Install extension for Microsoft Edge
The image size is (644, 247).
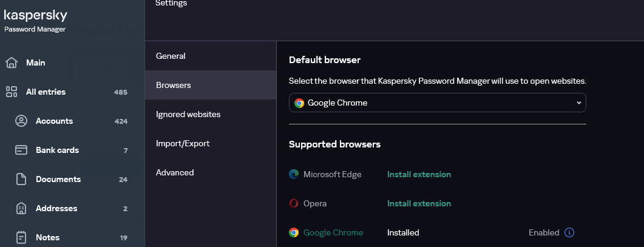tap(419, 174)
